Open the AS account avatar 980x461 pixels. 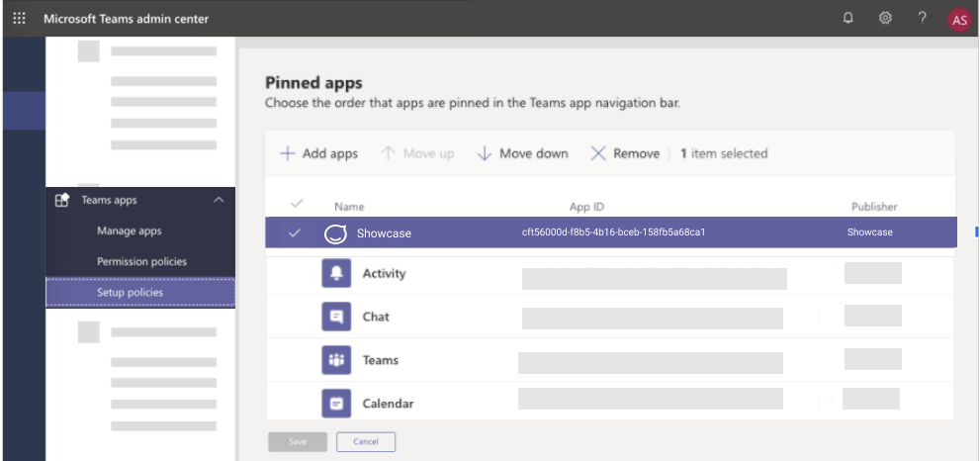pyautogui.click(x=959, y=20)
